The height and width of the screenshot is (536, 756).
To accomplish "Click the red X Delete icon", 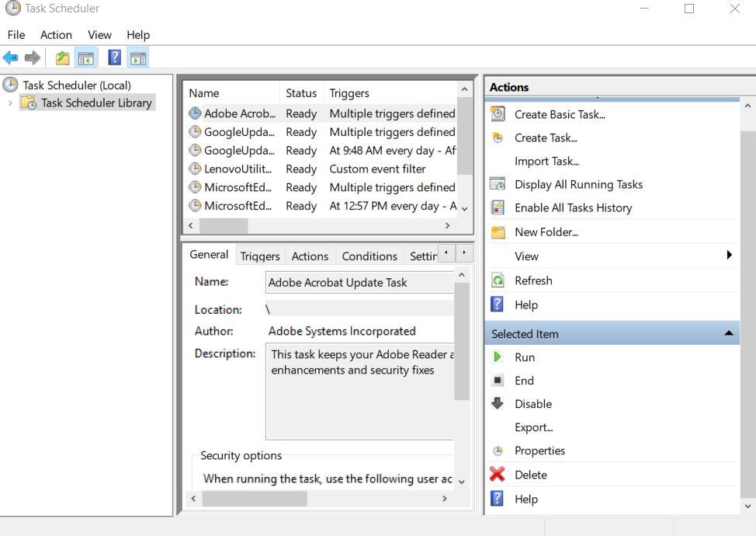I will point(497,475).
